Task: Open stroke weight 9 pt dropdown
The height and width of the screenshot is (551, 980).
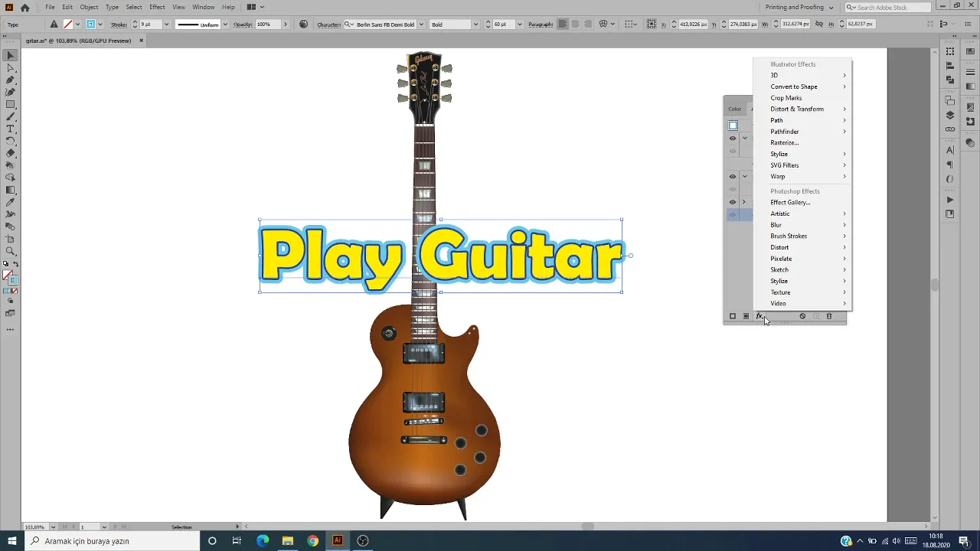Action: [x=166, y=24]
